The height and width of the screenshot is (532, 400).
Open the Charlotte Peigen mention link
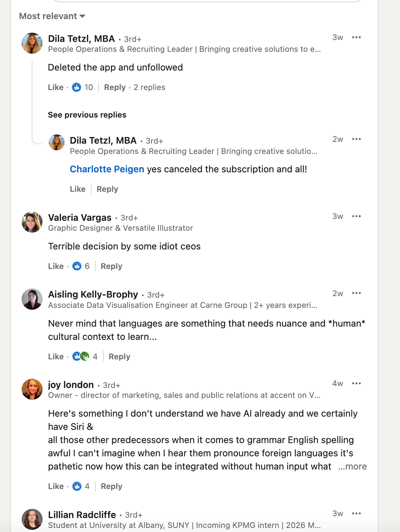point(107,169)
